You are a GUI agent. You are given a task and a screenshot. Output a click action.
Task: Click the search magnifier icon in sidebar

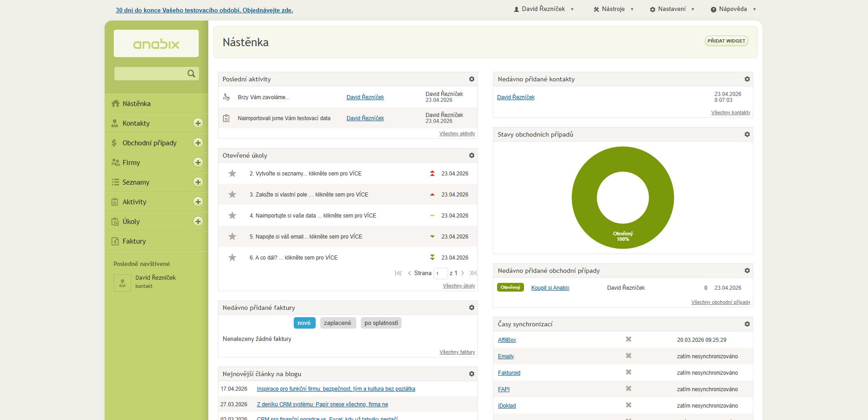coord(191,74)
